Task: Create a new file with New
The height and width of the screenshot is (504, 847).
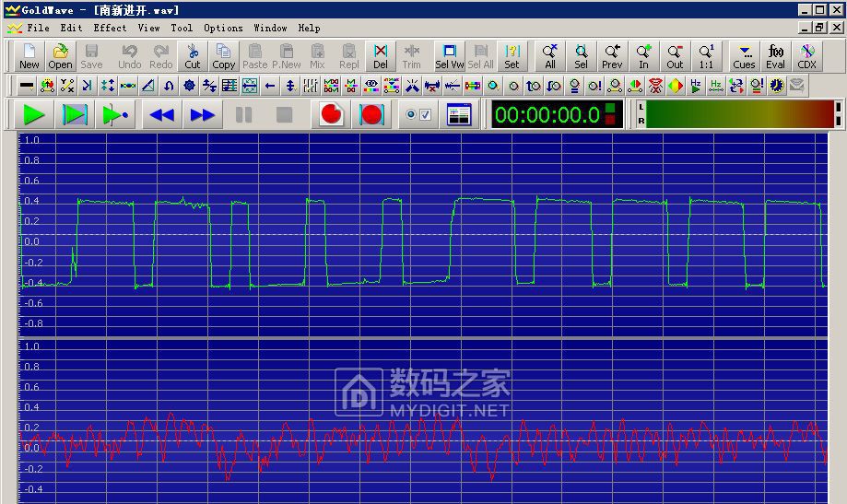Action: coord(29,56)
